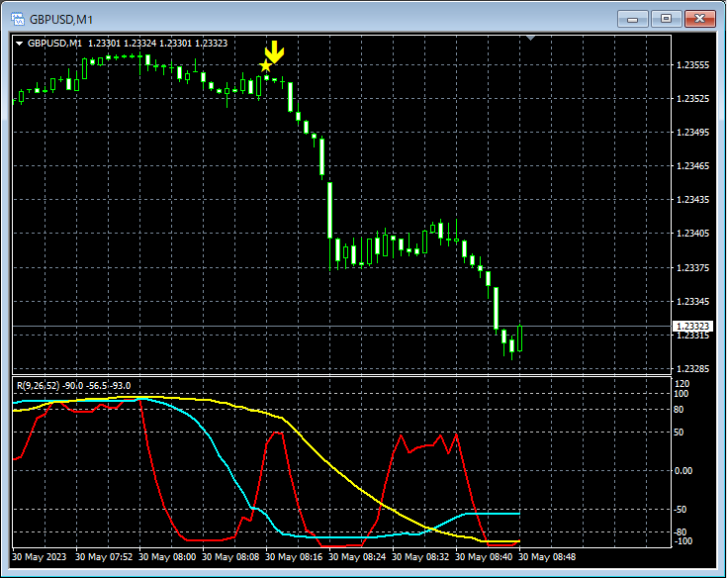Click the indicator scale value -50
This screenshot has width=728, height=578.
pos(681,510)
